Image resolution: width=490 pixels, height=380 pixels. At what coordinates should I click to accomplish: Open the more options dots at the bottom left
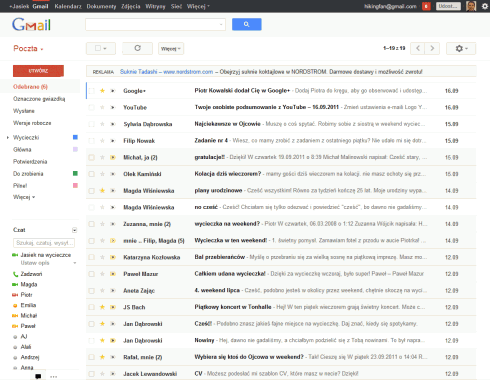53,377
